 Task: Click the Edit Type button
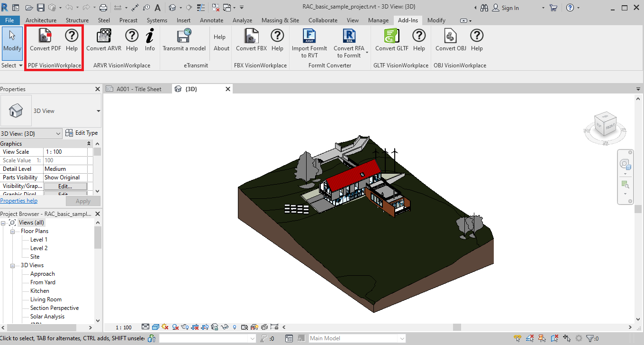[82, 133]
